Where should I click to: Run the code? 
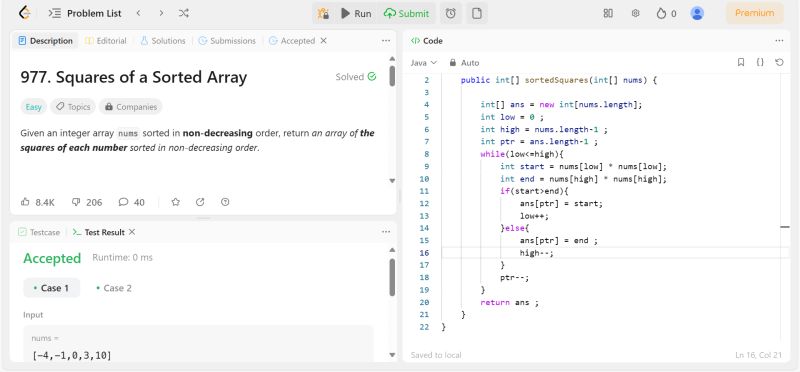356,13
